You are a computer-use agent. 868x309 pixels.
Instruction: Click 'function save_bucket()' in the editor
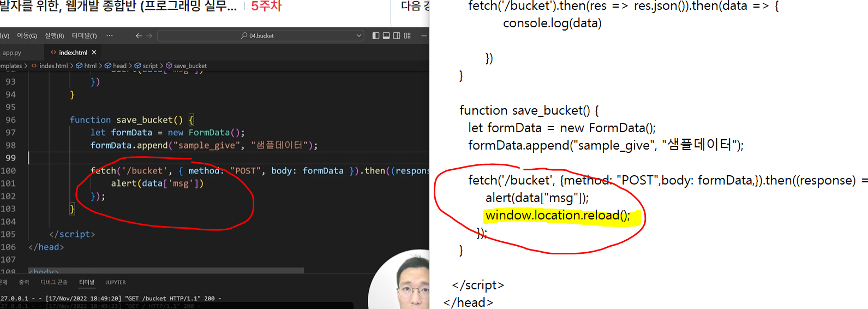[x=126, y=120]
